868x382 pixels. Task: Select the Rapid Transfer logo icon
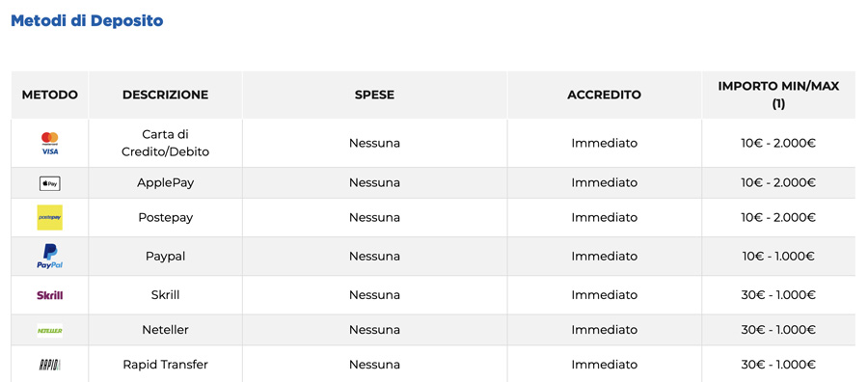pos(50,365)
